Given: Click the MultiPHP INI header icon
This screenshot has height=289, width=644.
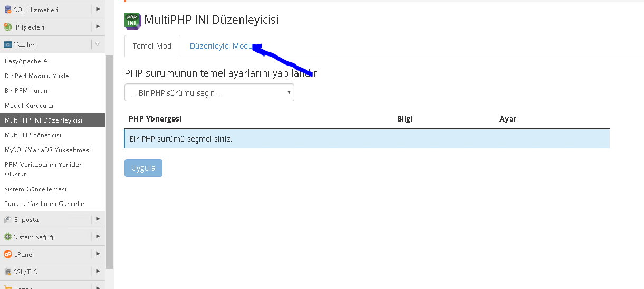Looking at the screenshot, I should (132, 21).
